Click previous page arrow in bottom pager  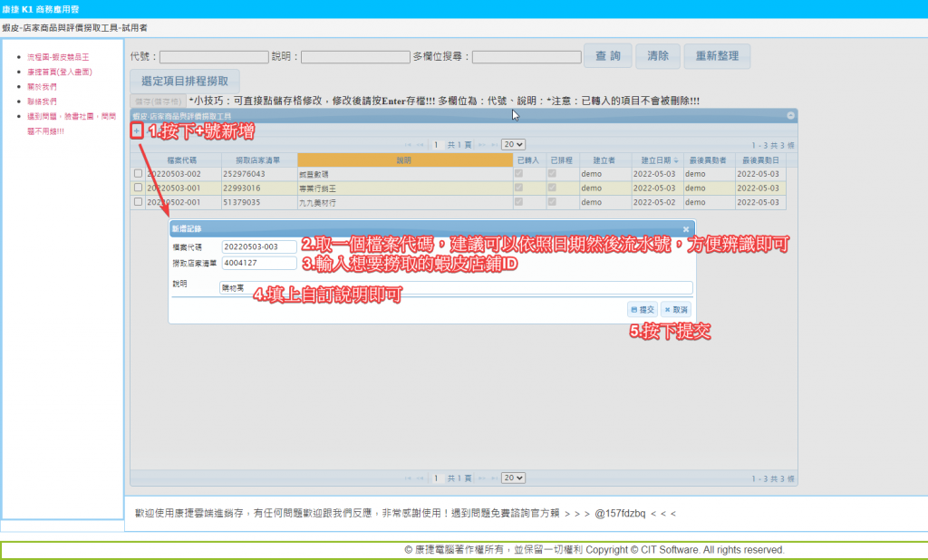tap(420, 478)
